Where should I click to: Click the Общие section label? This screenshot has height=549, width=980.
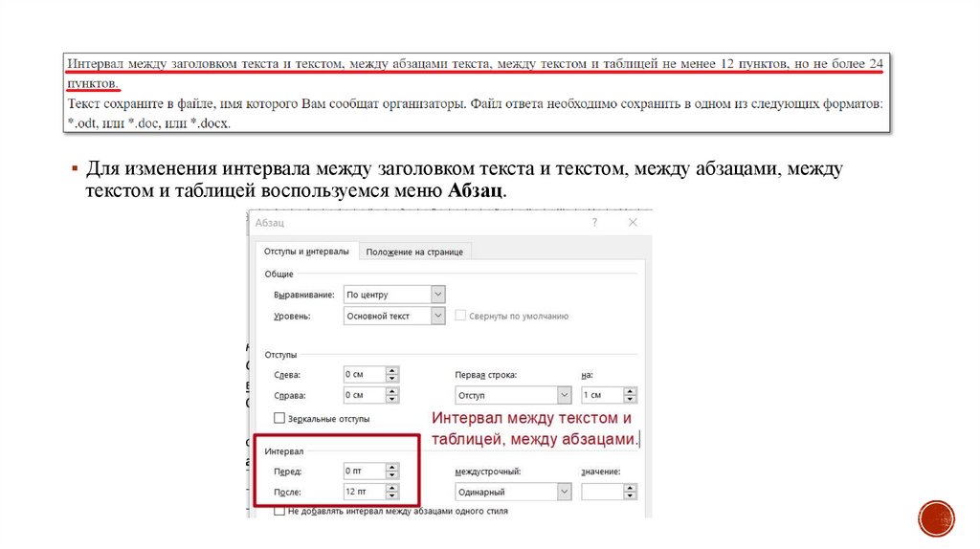(x=278, y=274)
